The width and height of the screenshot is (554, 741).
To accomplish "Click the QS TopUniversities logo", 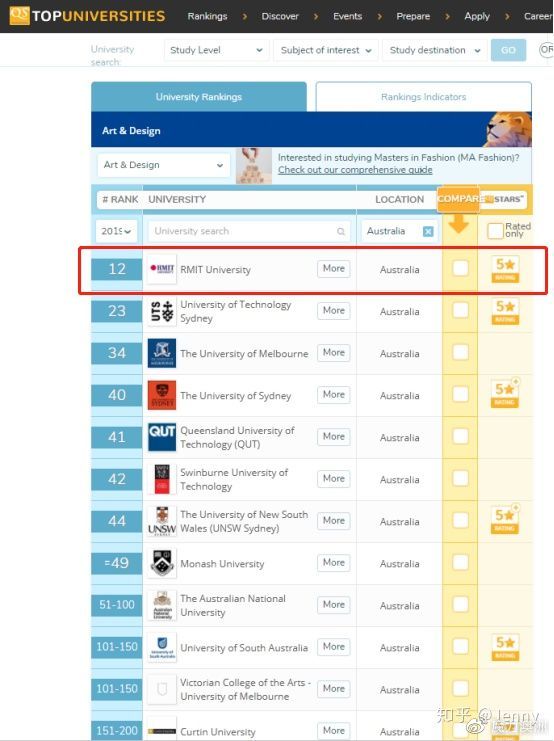I will (87, 16).
